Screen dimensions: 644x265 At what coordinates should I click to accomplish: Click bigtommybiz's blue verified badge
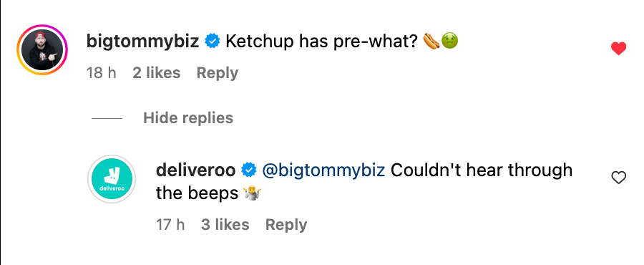(x=213, y=42)
